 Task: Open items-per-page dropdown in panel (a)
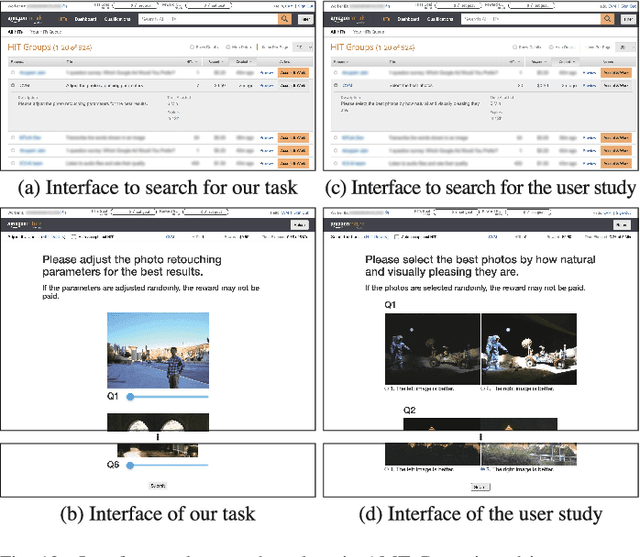(302, 47)
